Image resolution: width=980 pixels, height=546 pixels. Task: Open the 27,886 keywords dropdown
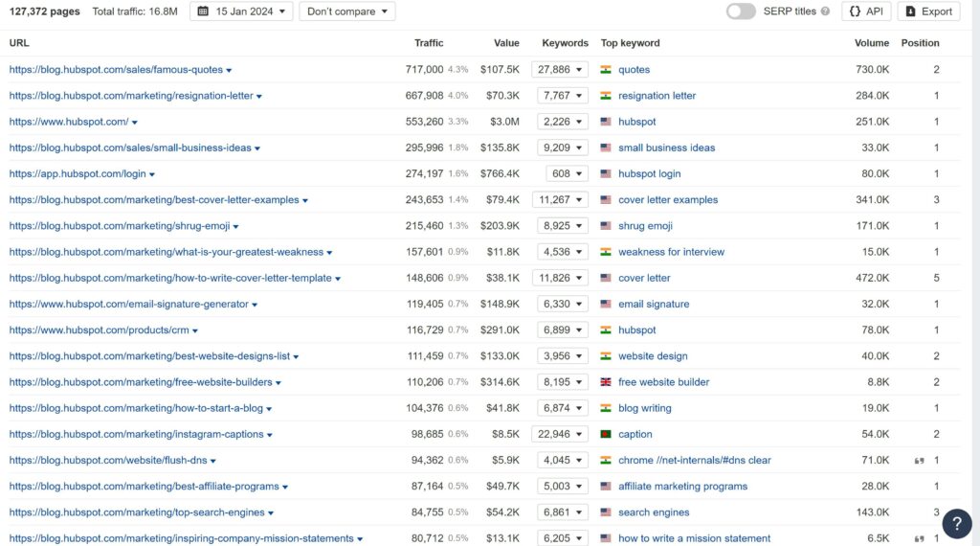tap(560, 69)
